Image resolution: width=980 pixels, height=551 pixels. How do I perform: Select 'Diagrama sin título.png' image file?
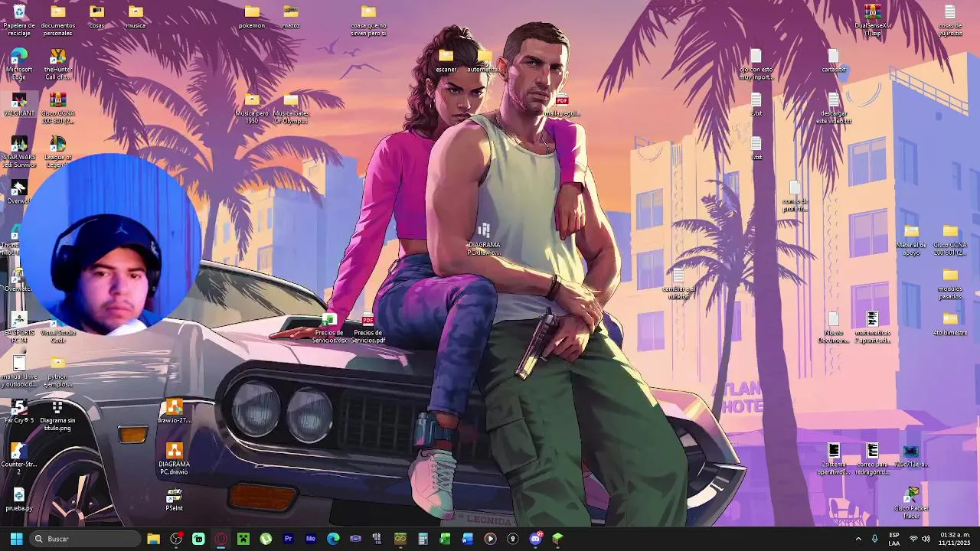(x=58, y=416)
